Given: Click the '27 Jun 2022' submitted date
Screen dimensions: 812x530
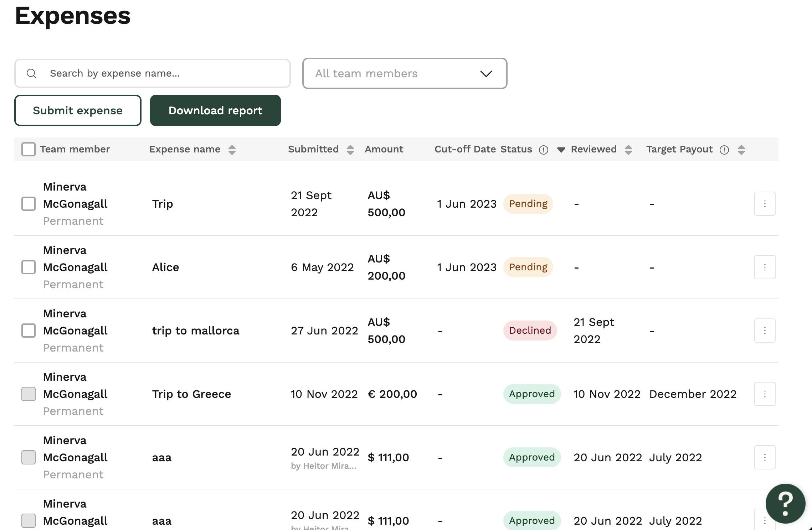Looking at the screenshot, I should (324, 331).
